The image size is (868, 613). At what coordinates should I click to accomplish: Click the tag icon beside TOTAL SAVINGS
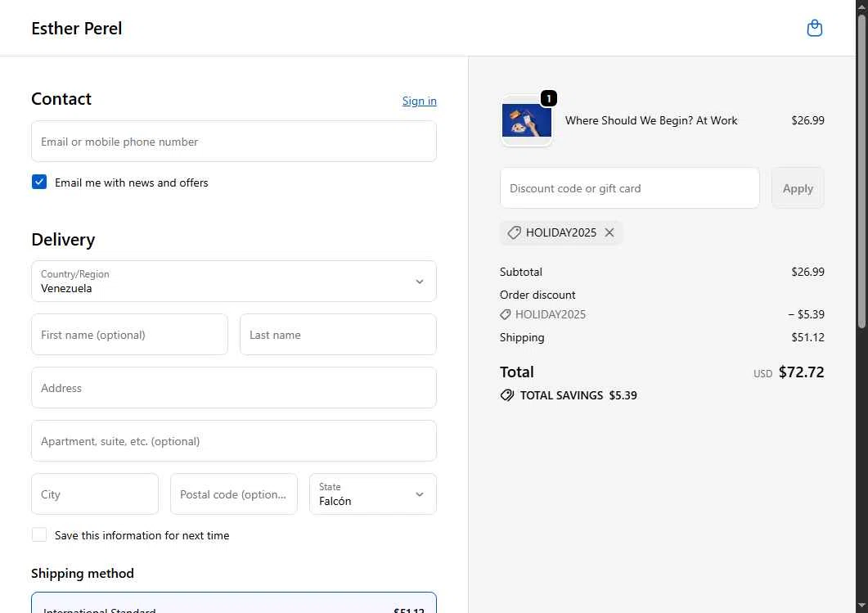click(x=507, y=395)
